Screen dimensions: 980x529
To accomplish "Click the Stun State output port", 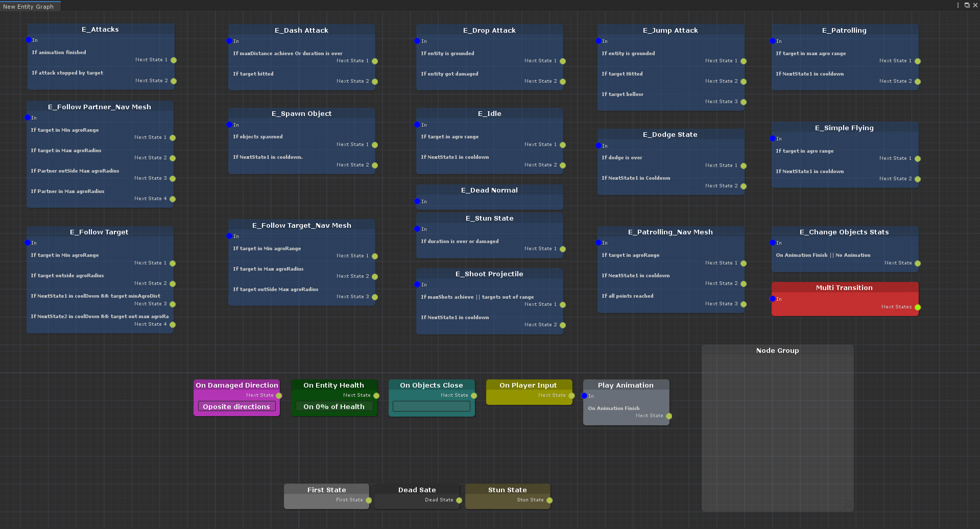I will click(549, 500).
